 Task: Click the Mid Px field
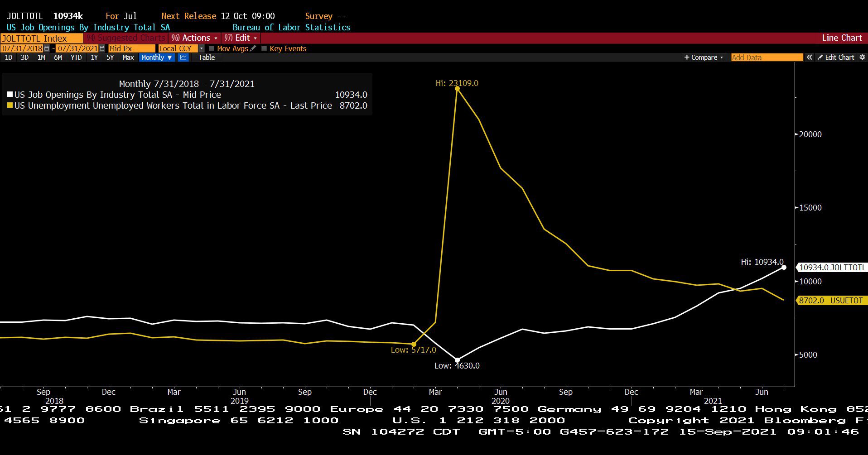[131, 48]
